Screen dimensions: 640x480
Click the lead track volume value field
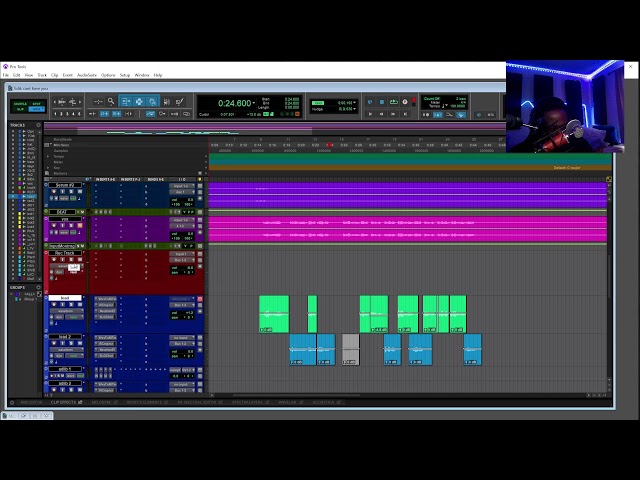(x=182, y=313)
